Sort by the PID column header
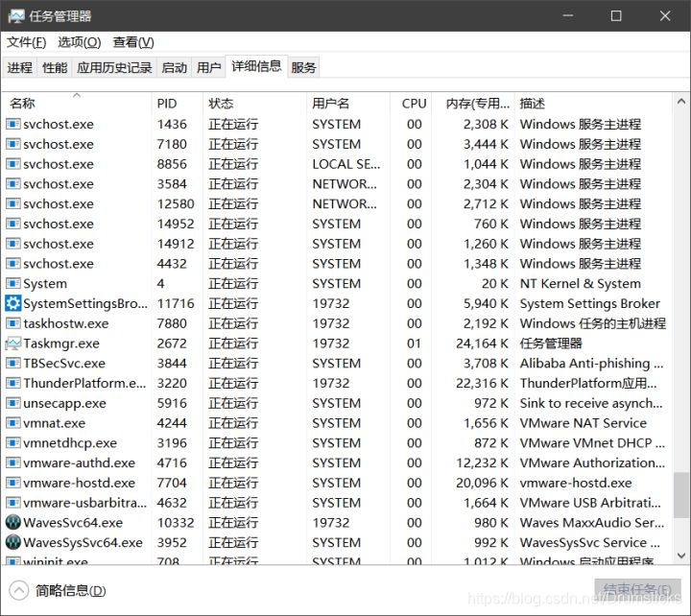The image size is (691, 616). point(178,103)
